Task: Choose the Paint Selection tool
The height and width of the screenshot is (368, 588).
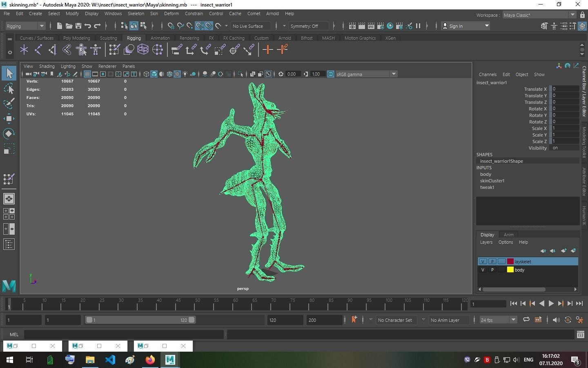Action: (x=9, y=103)
